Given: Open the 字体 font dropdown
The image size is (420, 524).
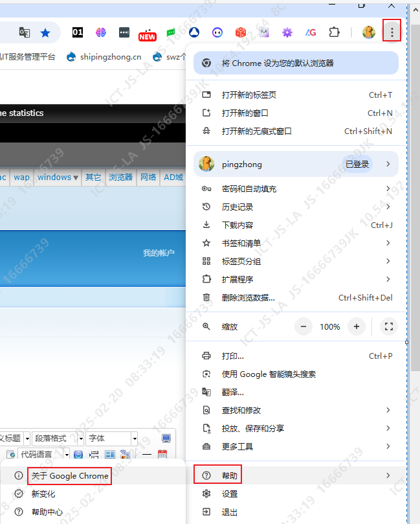Looking at the screenshot, I should [x=112, y=438].
